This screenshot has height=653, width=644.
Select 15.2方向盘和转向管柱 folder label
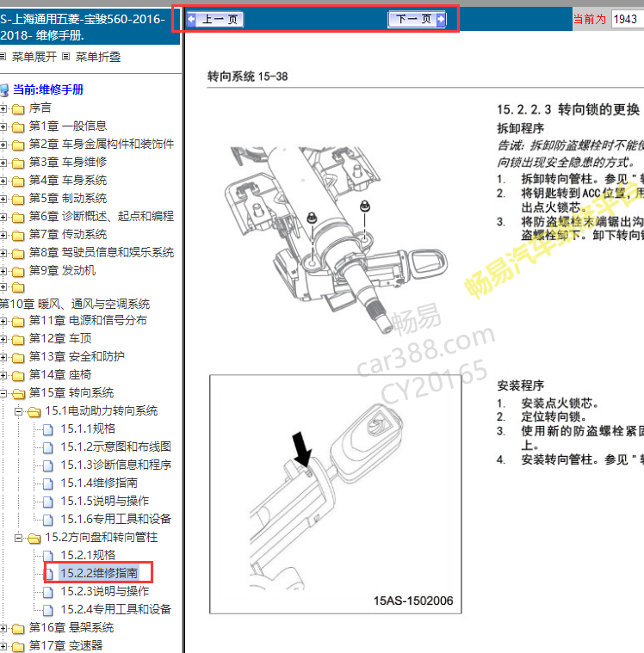point(102,537)
